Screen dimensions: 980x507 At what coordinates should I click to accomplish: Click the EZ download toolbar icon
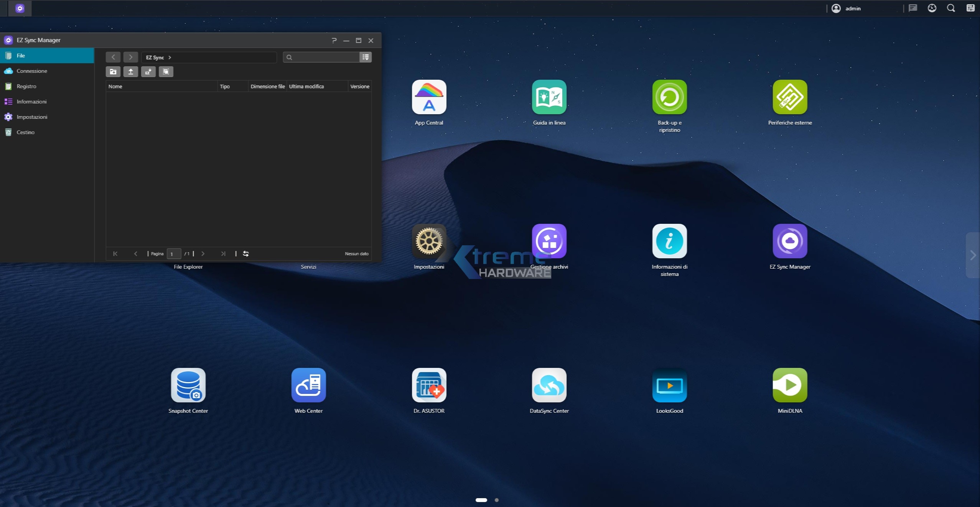(148, 72)
